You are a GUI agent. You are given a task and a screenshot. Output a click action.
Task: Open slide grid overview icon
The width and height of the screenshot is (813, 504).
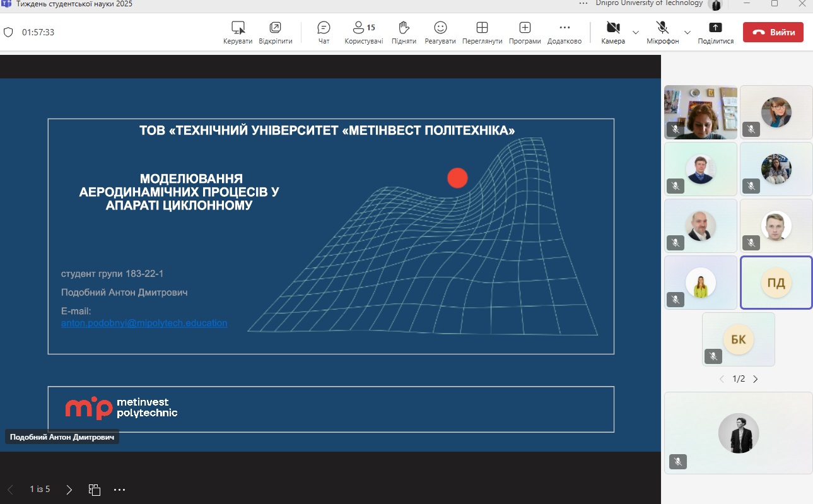pos(95,489)
